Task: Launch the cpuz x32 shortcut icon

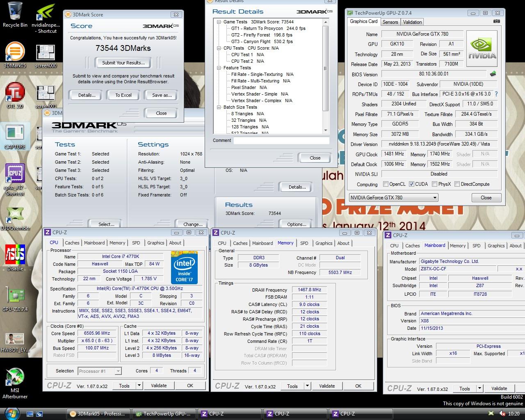Action: [15, 179]
